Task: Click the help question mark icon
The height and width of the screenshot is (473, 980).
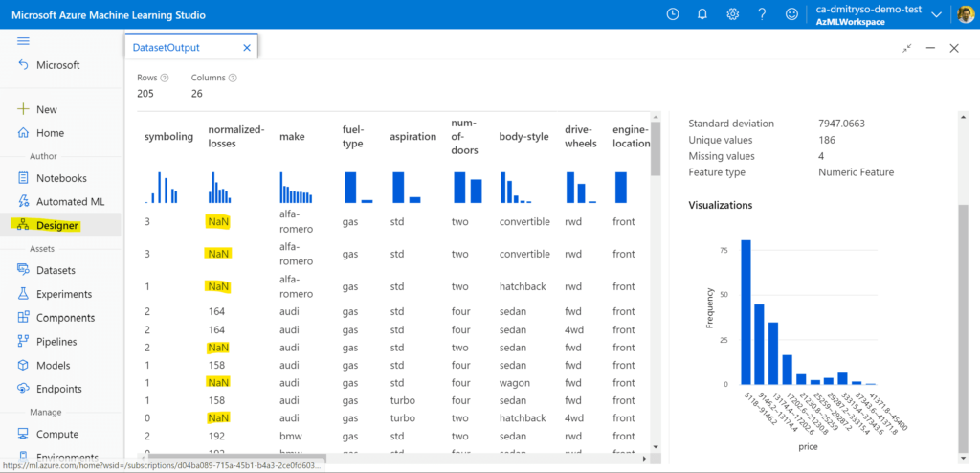Action: click(x=762, y=14)
